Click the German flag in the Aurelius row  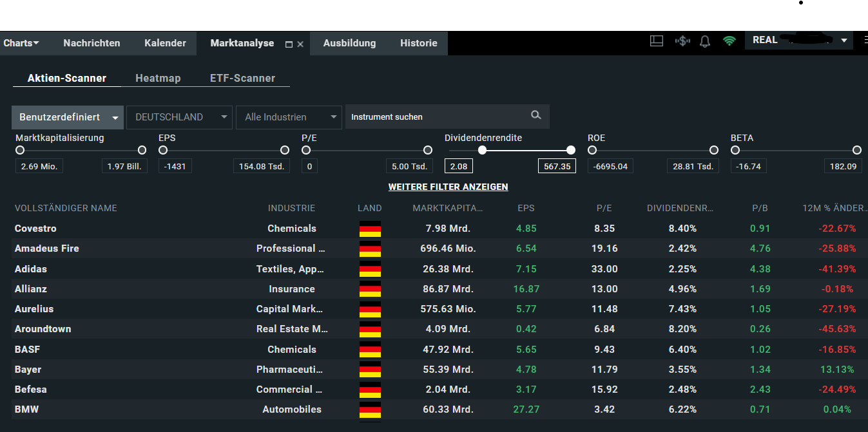(x=370, y=309)
